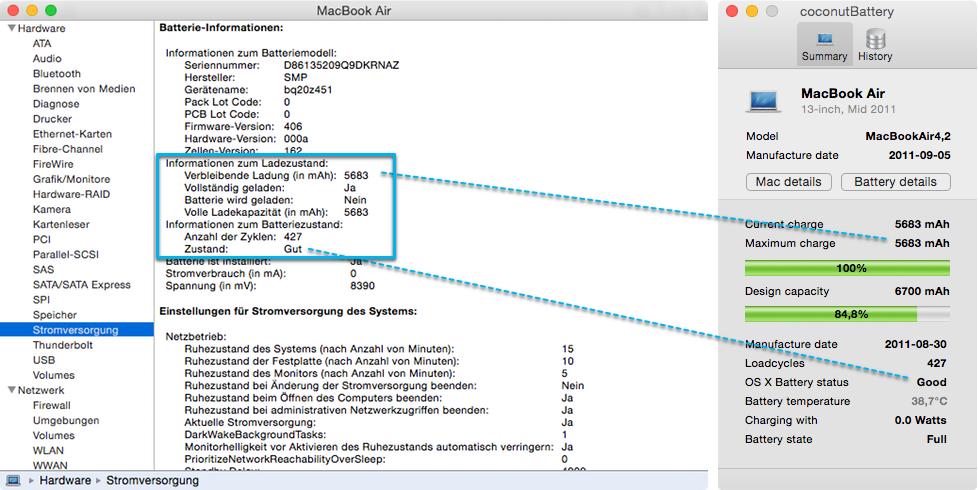
Task: Collapse the Hardware section triangle
Action: tap(12, 28)
